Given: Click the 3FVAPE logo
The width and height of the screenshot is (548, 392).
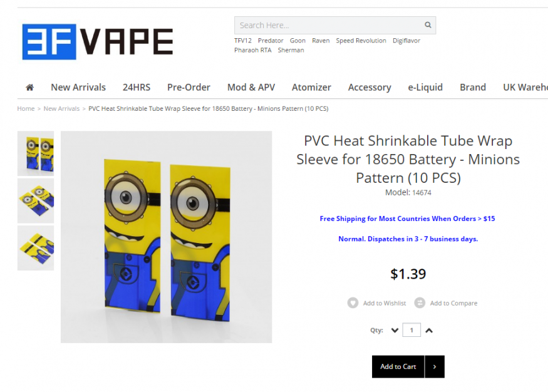Looking at the screenshot, I should [98, 41].
